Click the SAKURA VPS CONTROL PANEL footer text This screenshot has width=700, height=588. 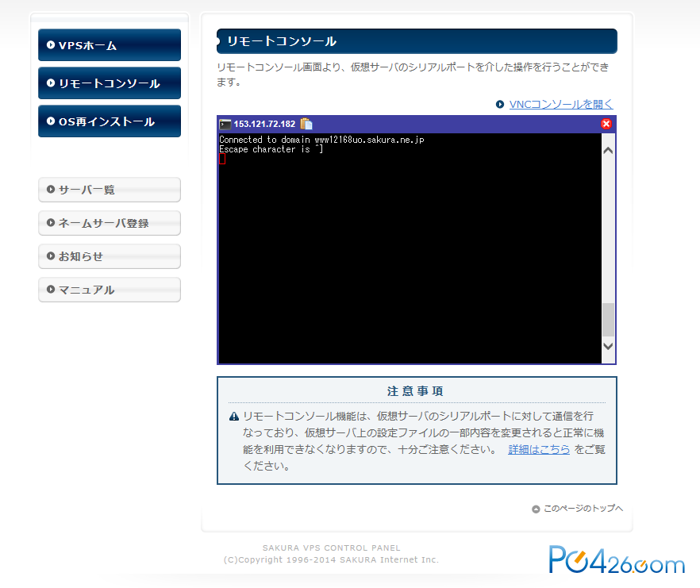point(331,548)
